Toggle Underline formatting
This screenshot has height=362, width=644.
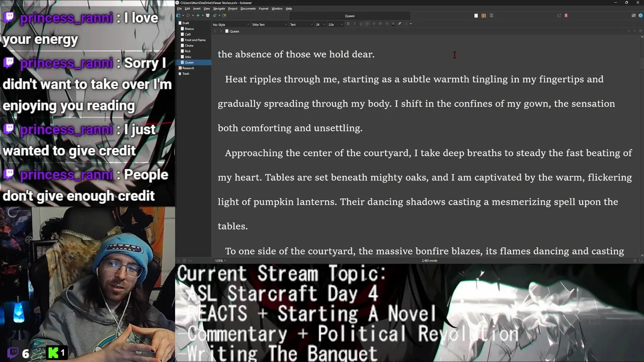pos(361,24)
